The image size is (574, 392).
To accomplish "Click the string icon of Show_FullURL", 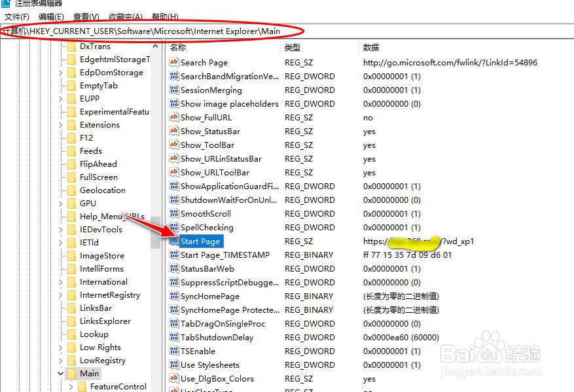I will [x=174, y=116].
